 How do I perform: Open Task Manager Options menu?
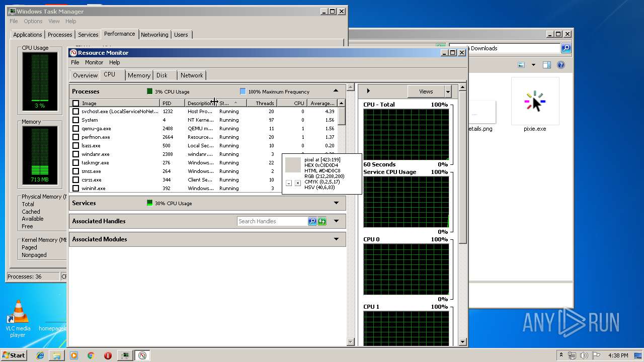(33, 21)
